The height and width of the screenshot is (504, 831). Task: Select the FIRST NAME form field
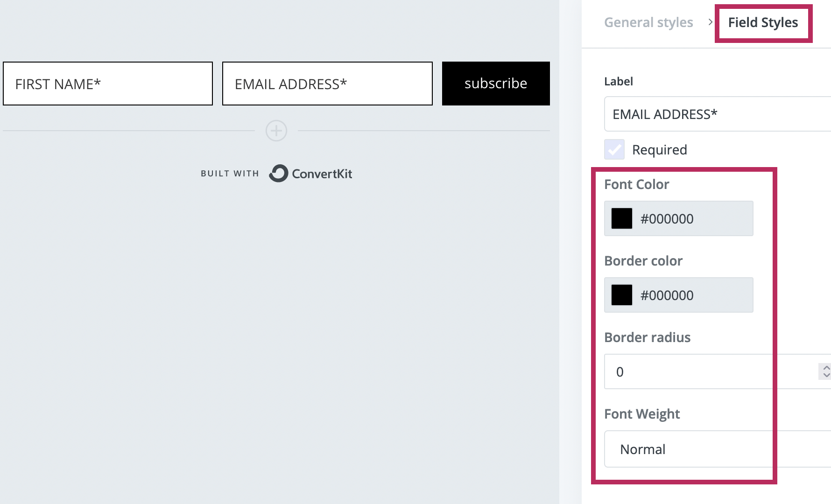[x=108, y=84]
